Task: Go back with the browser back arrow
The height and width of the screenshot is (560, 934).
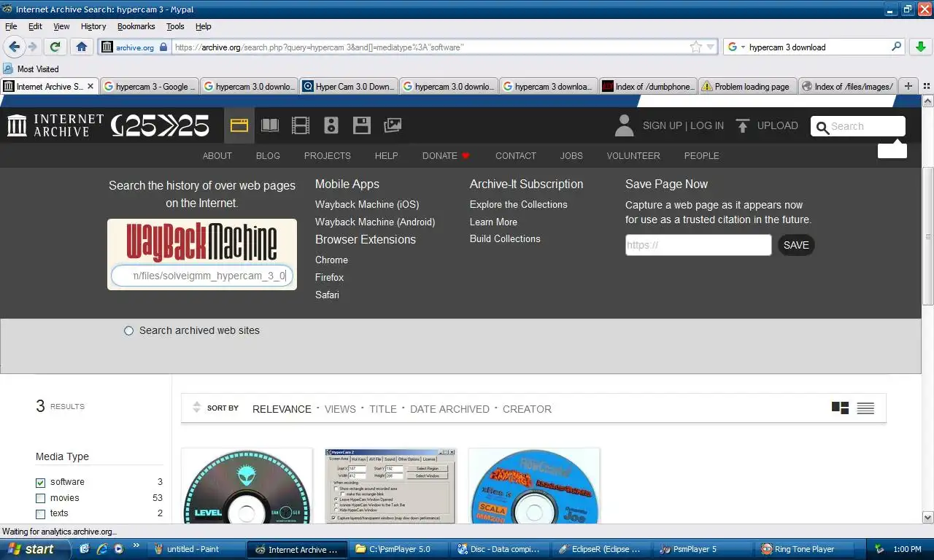Action: point(14,47)
